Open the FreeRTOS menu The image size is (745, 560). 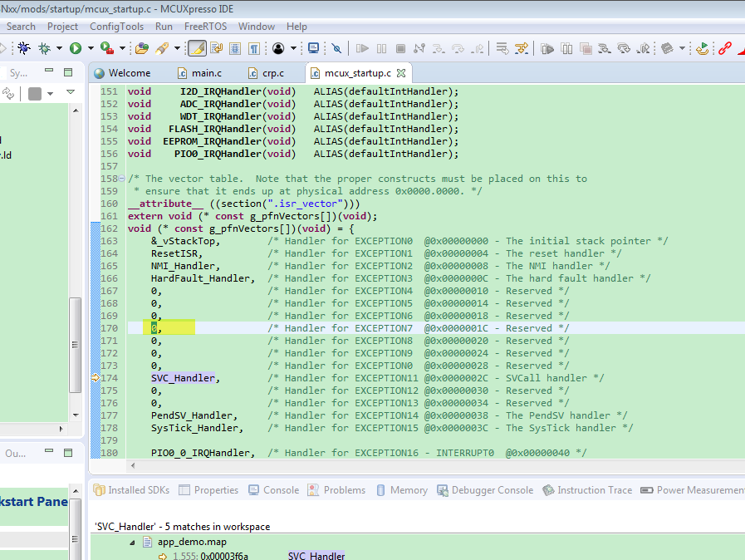(x=206, y=27)
